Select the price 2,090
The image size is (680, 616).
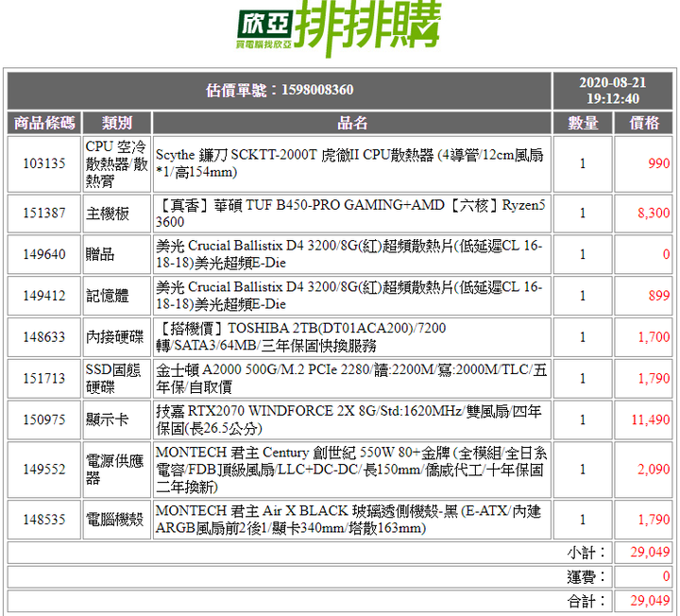(643, 470)
